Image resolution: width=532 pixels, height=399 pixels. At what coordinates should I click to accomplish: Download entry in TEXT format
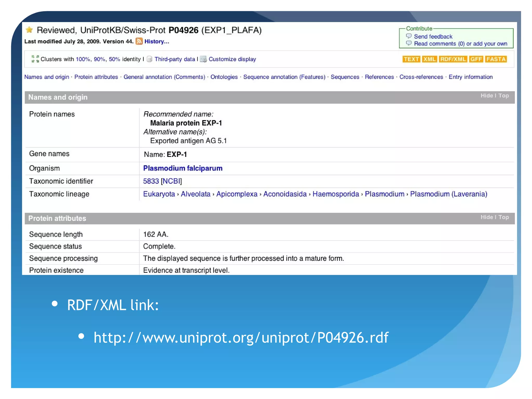(411, 59)
